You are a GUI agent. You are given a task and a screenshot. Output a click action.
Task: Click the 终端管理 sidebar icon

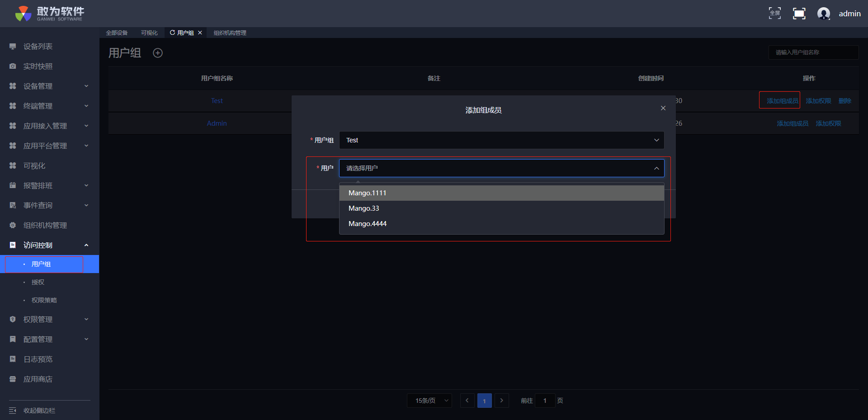13,106
